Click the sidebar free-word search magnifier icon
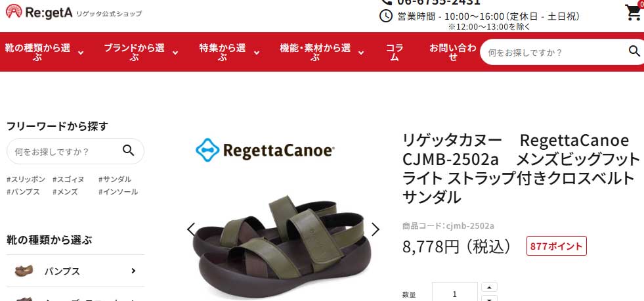 (129, 150)
